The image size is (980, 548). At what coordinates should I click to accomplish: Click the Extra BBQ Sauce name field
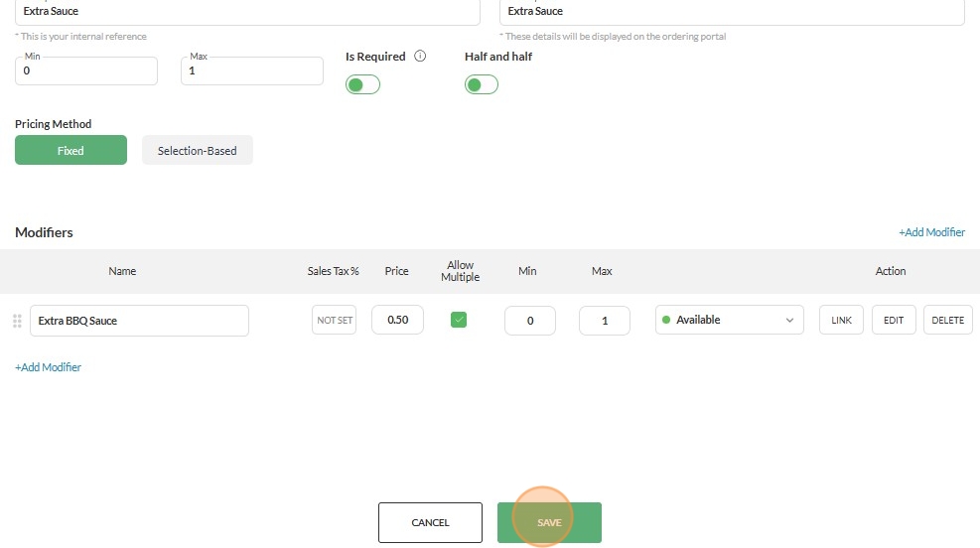point(139,321)
